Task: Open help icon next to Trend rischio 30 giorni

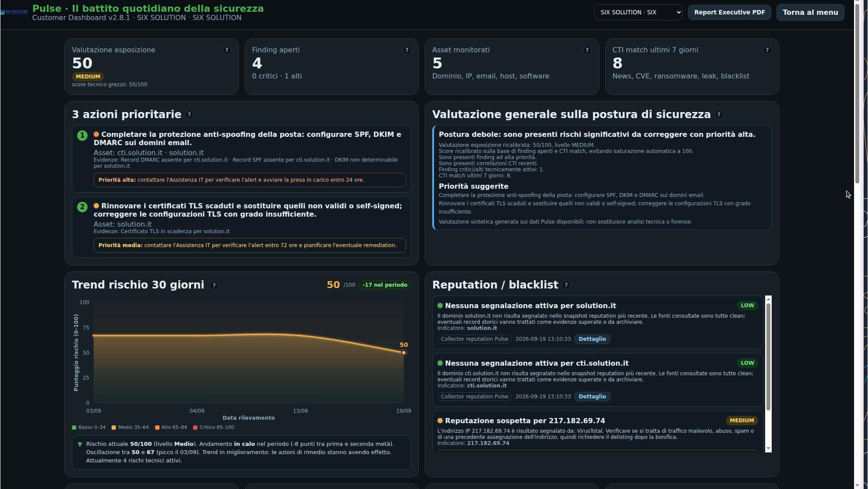Action: pos(214,285)
